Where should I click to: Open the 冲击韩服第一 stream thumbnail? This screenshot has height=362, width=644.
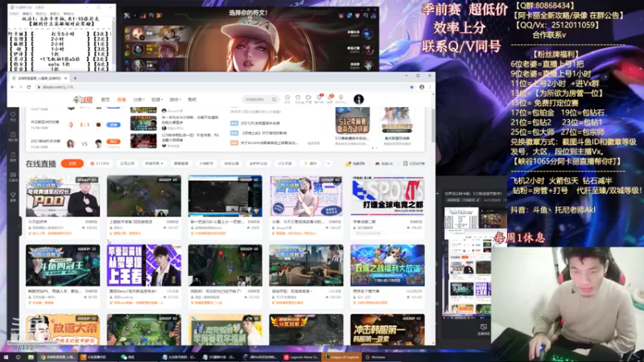(x=387, y=330)
